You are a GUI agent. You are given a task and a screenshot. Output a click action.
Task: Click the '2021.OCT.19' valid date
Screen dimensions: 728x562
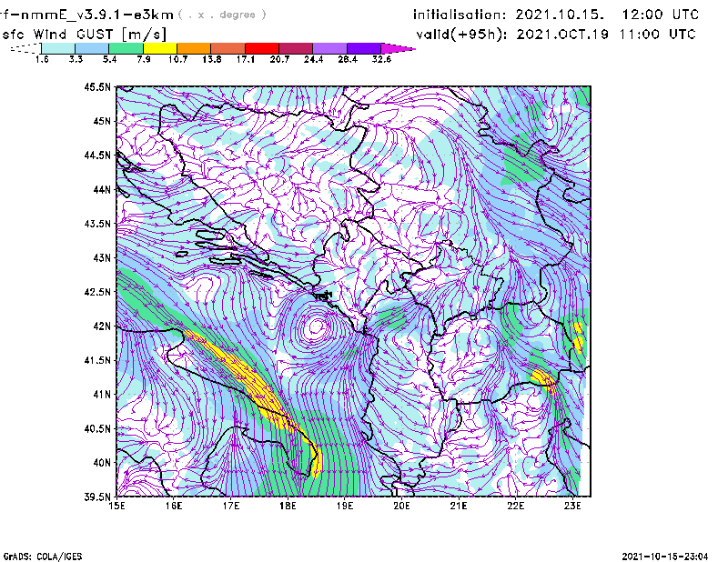[562, 35]
